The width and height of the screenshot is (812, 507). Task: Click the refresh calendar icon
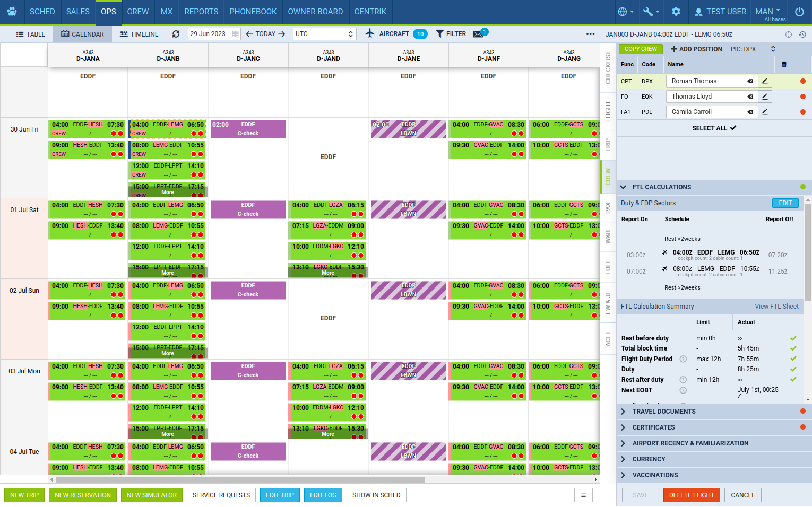(176, 34)
